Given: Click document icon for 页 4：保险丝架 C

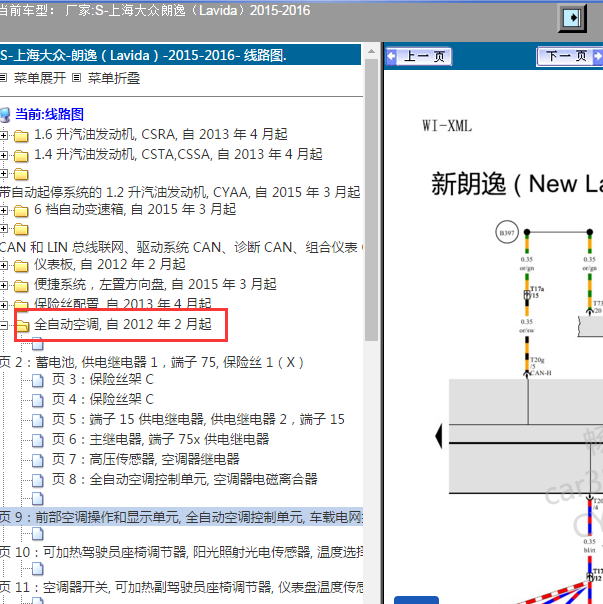Looking at the screenshot, I should coord(37,400).
